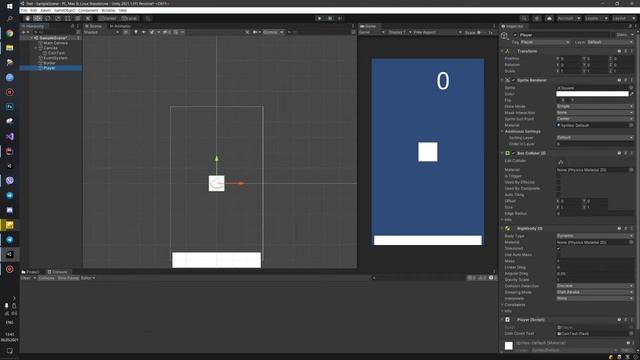Open the Tag dropdown in Inspector
640x360 pixels.
(x=544, y=42)
